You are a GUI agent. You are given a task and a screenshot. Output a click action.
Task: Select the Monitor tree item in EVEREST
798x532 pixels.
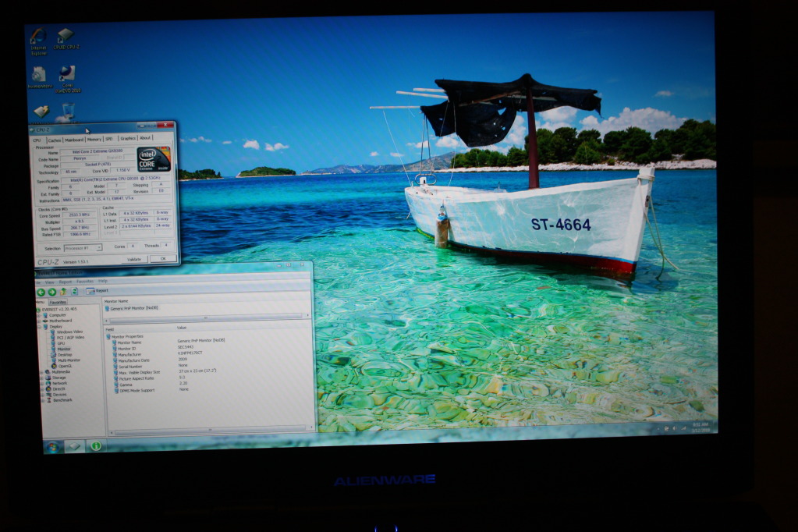pyautogui.click(x=64, y=349)
